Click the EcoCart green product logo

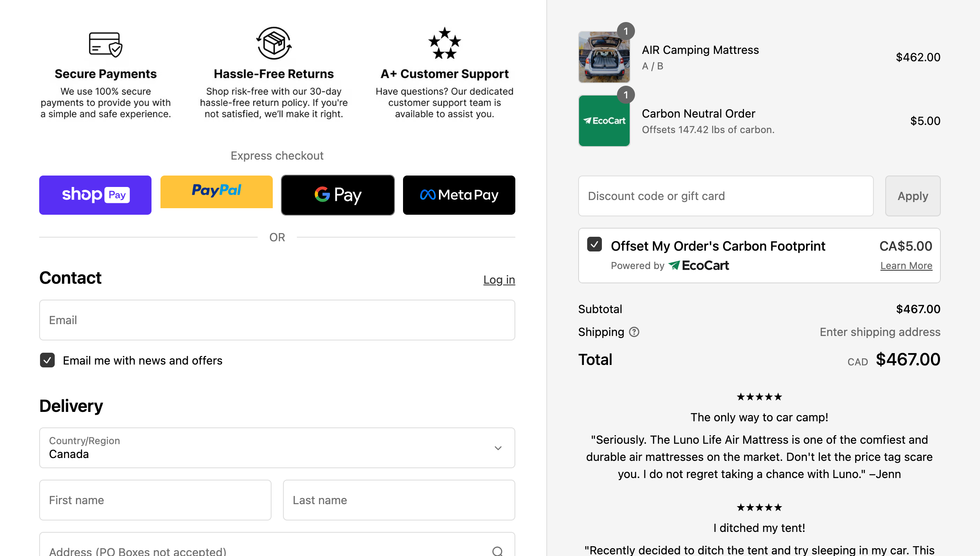pos(604,121)
